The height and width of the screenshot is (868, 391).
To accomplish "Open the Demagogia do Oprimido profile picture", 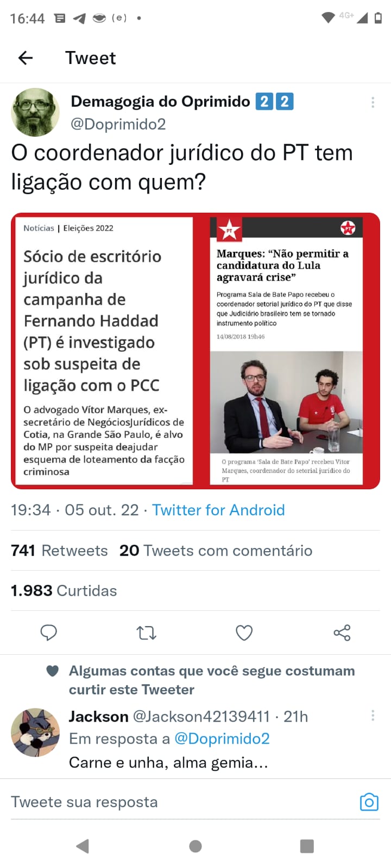I will click(x=35, y=112).
